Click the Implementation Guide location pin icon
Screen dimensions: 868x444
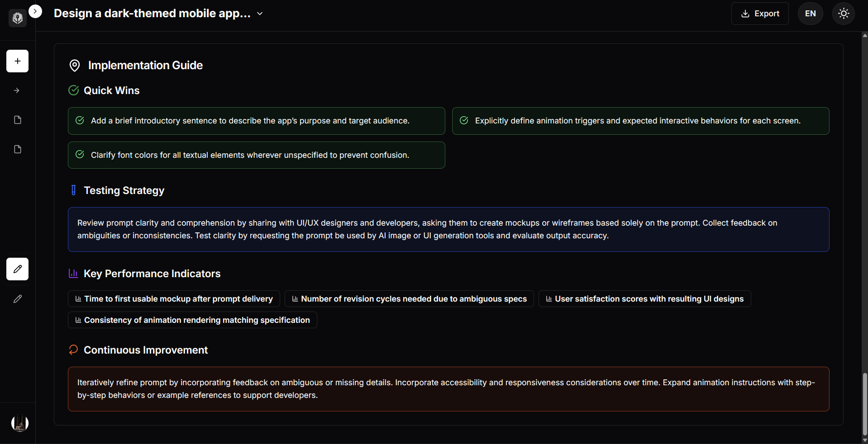point(75,66)
